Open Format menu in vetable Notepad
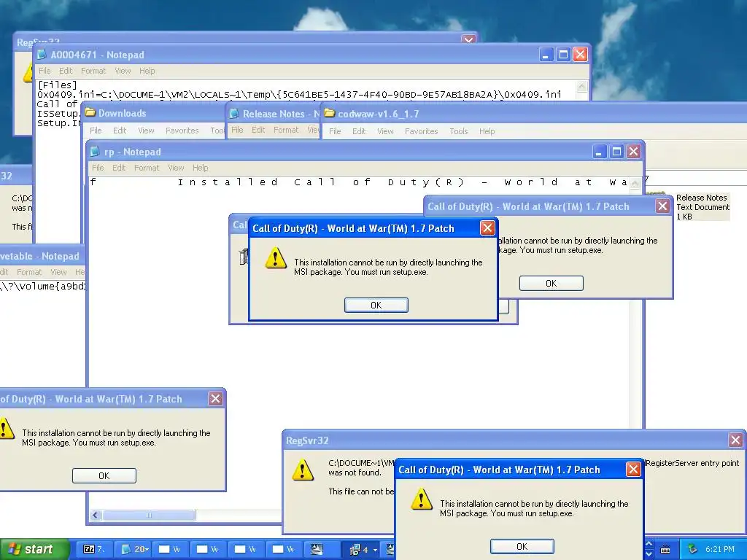This screenshot has width=747, height=560. click(x=29, y=273)
